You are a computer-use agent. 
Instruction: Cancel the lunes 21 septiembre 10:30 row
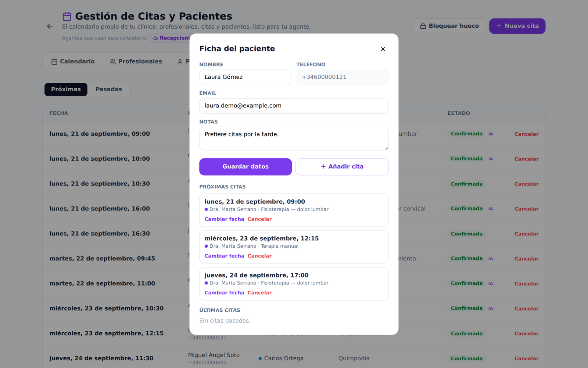(526, 184)
